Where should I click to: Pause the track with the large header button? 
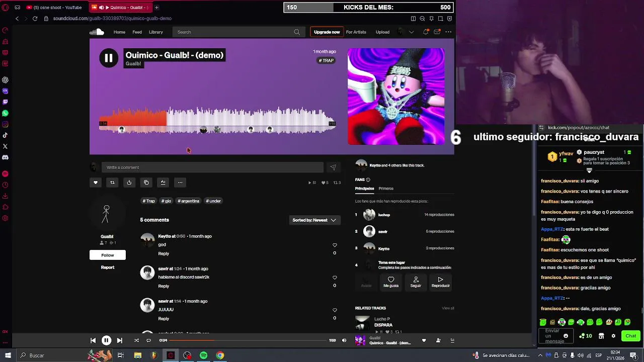(109, 58)
